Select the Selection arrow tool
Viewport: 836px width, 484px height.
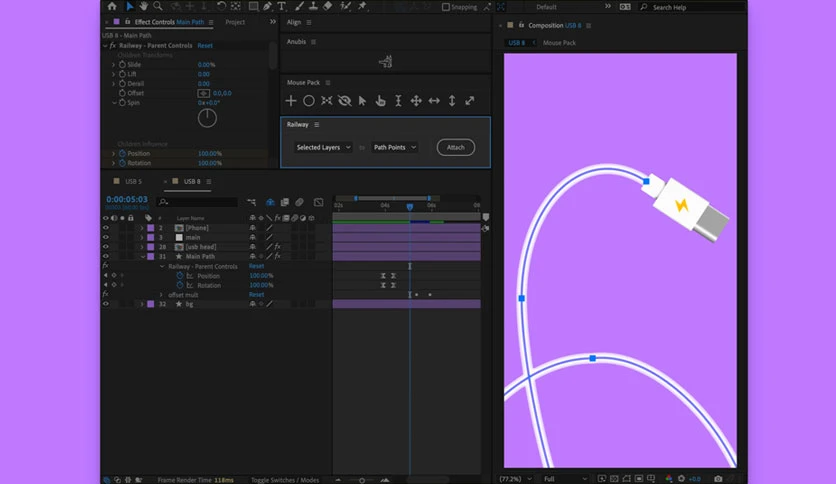click(130, 6)
